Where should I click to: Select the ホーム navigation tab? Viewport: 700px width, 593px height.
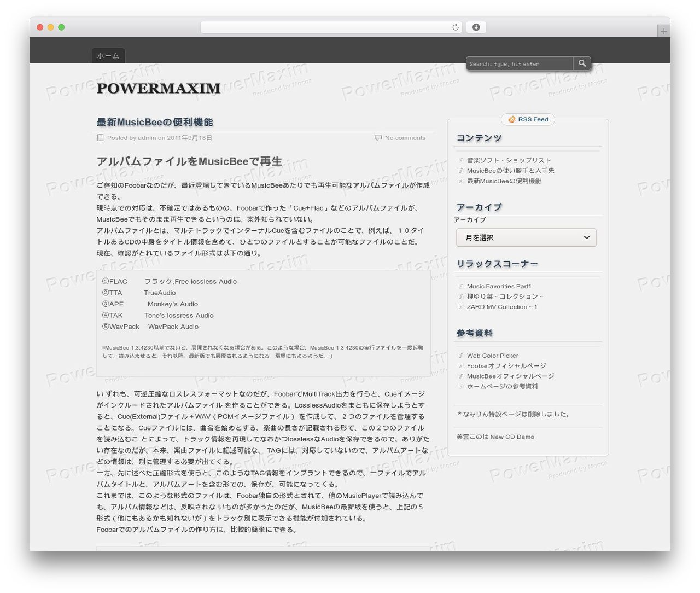[x=108, y=56]
